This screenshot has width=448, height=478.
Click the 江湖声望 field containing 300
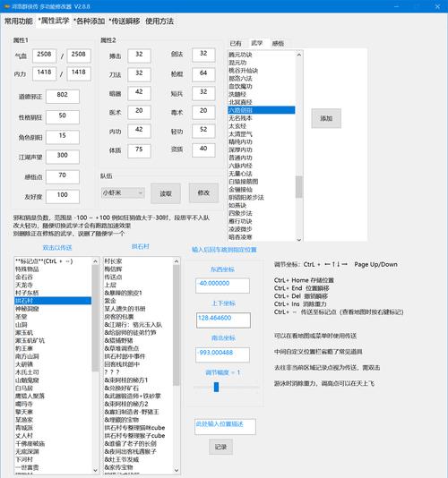click(63, 157)
